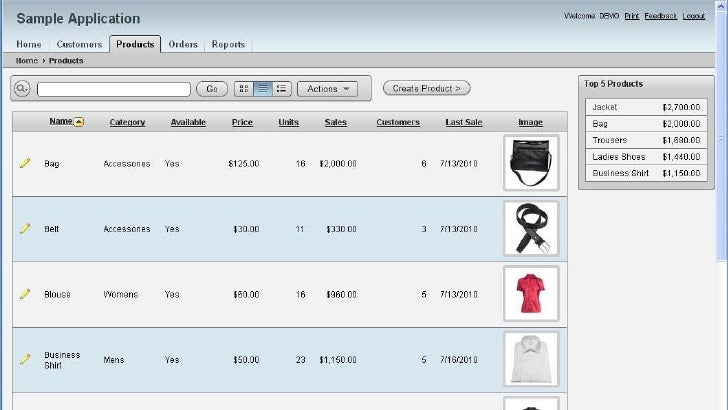728x410 pixels.
Task: Switch to detail view mode
Action: pyautogui.click(x=281, y=89)
